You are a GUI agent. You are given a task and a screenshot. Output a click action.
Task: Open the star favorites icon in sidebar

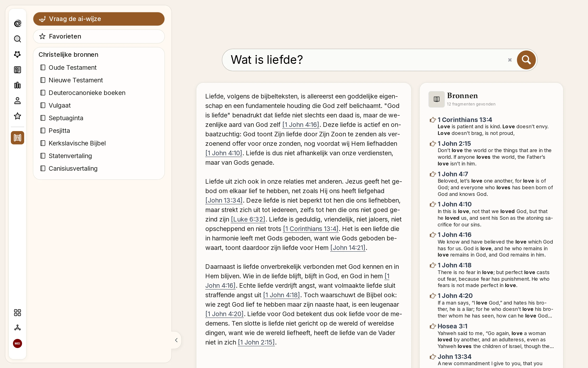tap(17, 116)
